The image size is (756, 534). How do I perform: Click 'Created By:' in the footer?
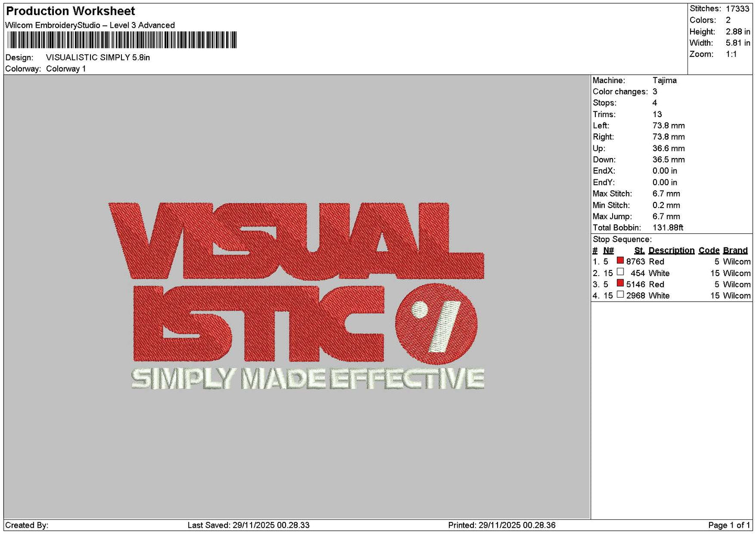pos(27,526)
